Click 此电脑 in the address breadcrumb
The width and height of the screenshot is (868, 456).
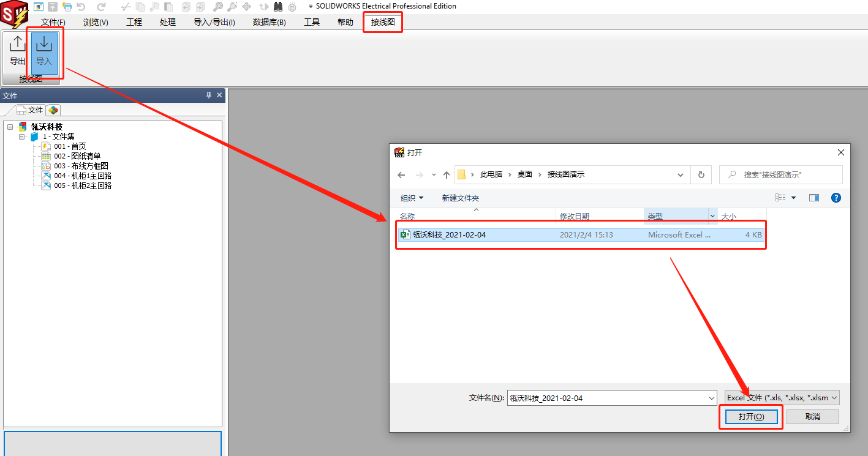pos(491,174)
